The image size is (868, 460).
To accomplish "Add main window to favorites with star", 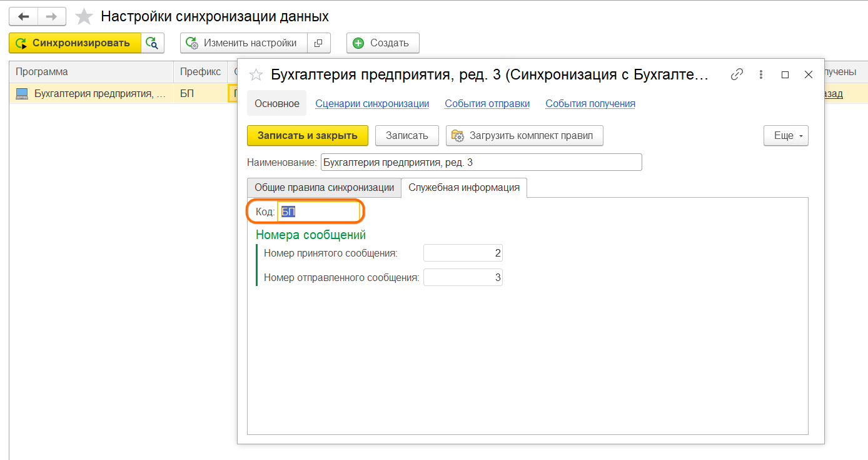I will (84, 16).
